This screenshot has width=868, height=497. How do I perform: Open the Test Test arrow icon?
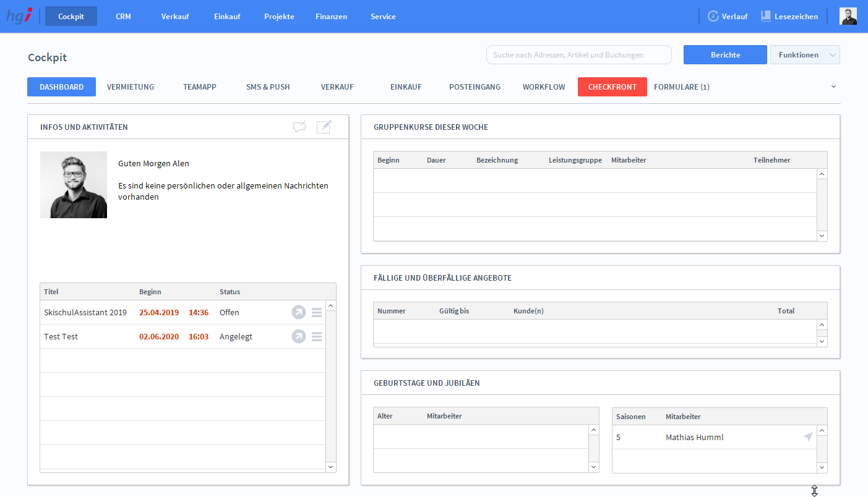[x=299, y=337]
